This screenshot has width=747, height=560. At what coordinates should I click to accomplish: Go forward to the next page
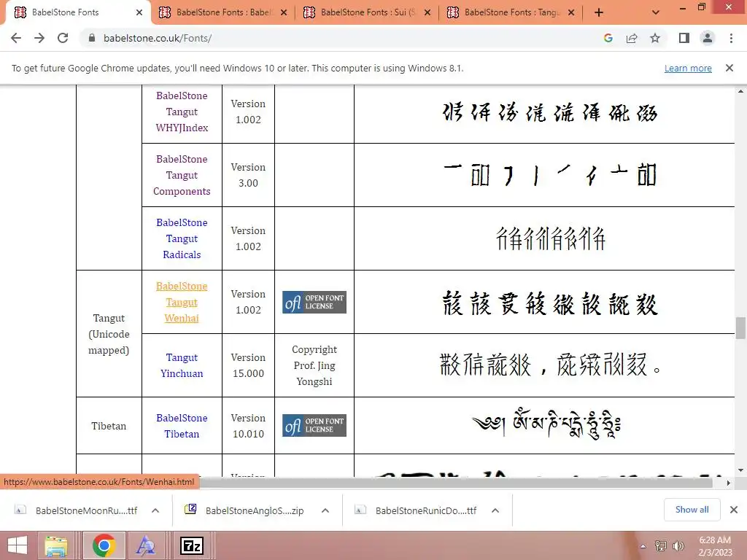(39, 38)
